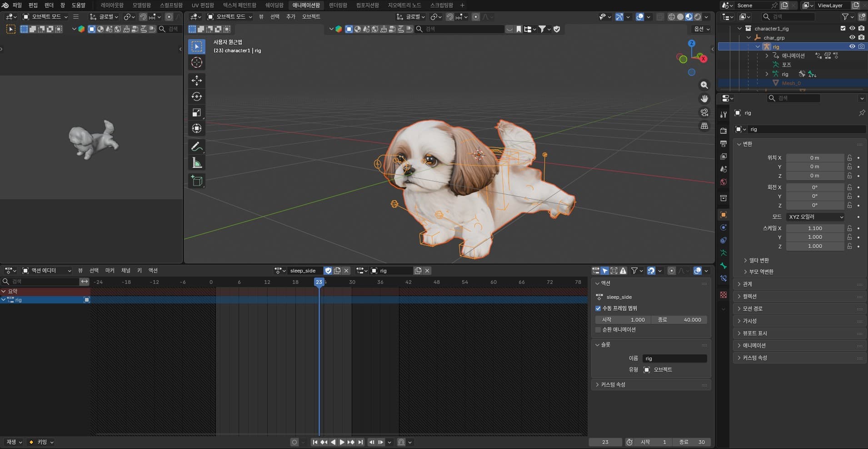Play the animation in reverse
Image resolution: width=868 pixels, height=449 pixels.
[333, 442]
